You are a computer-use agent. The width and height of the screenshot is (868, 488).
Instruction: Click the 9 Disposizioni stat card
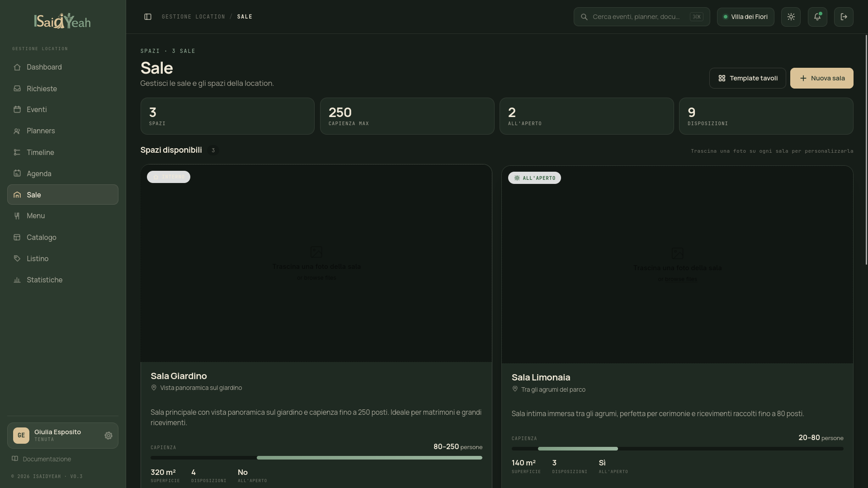pyautogui.click(x=766, y=116)
